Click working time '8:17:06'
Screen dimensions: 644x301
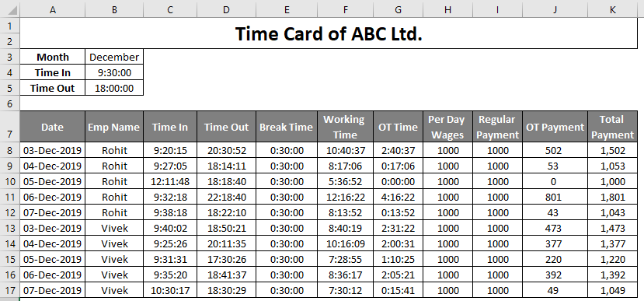345,166
